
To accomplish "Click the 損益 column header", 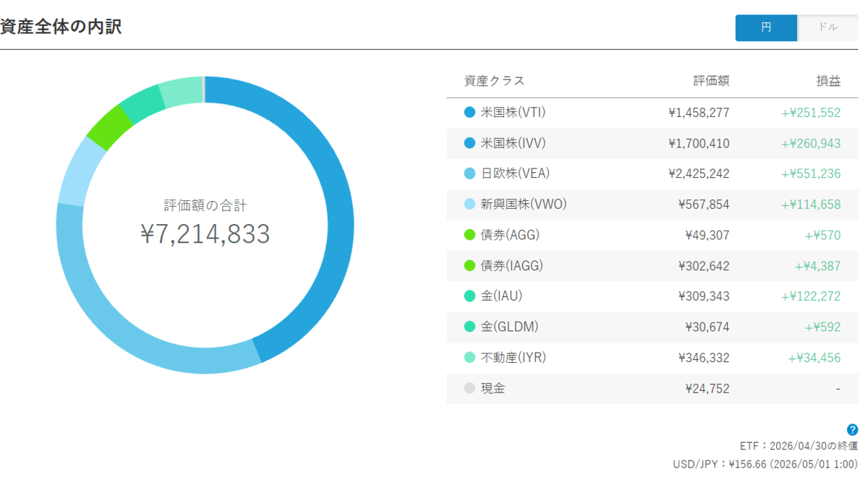I will point(829,81).
